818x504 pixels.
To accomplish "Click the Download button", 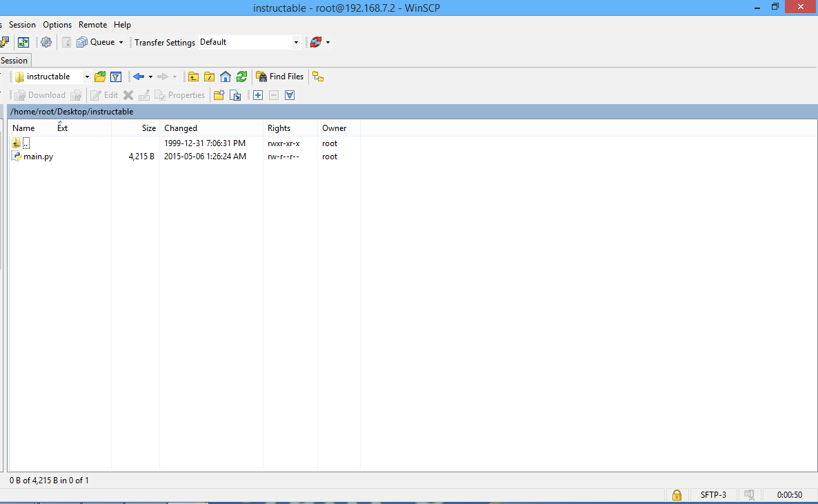I will (39, 95).
